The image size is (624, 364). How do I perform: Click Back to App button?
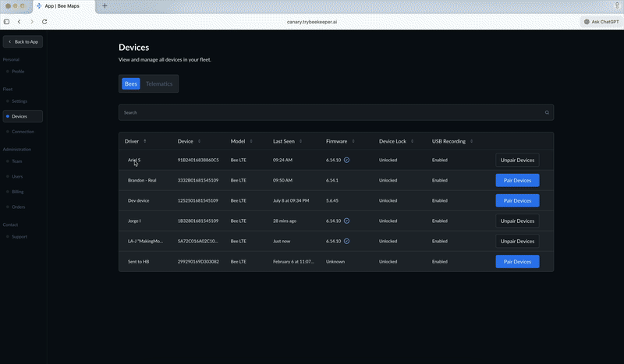23,41
